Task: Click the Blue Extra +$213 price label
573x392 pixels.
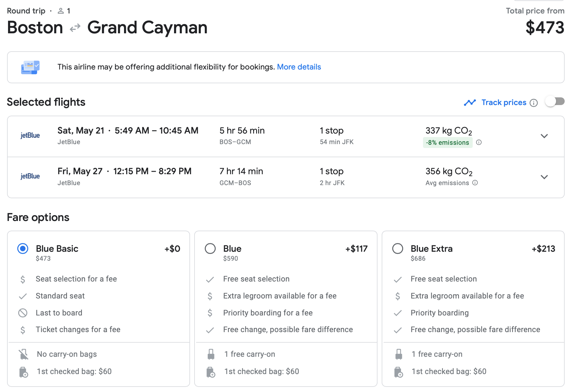Action: [543, 249]
